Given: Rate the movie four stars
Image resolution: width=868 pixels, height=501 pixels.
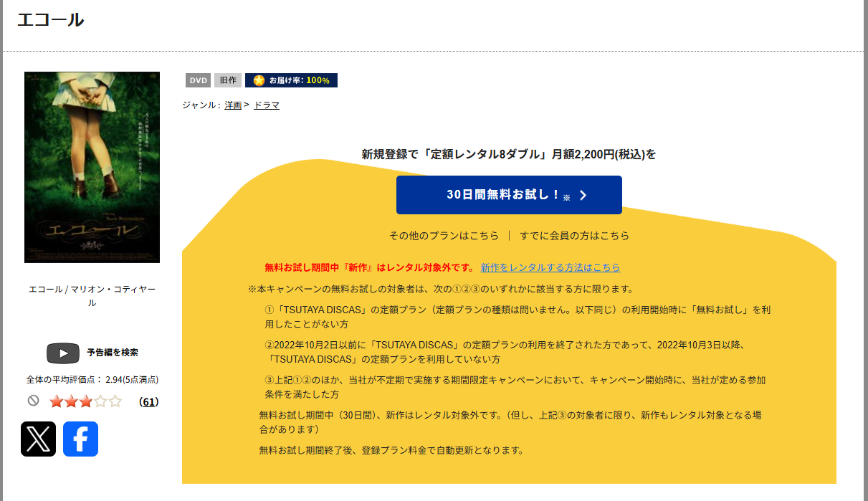Looking at the screenshot, I should (x=100, y=401).
